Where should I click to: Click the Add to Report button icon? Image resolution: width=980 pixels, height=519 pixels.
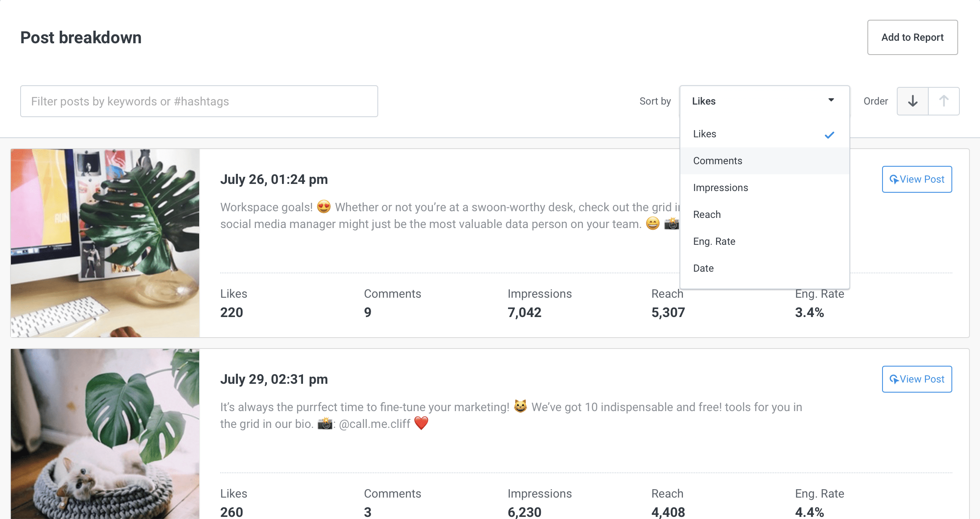[912, 37]
